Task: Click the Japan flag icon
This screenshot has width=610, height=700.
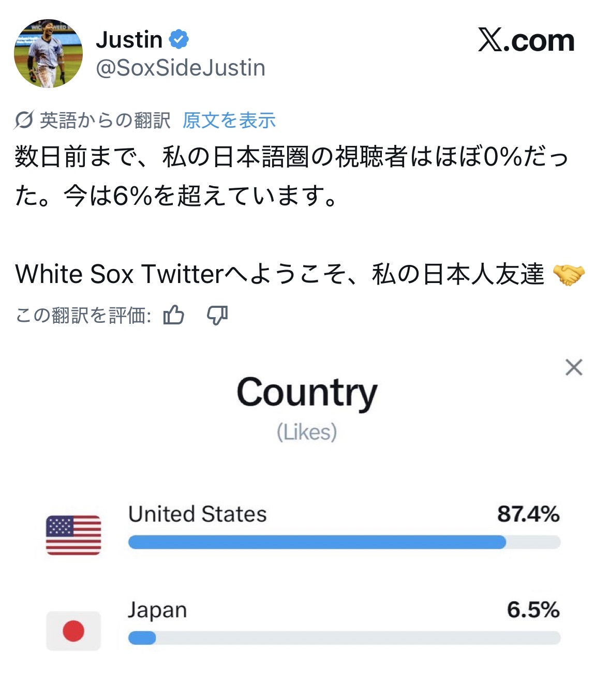Action: (x=73, y=631)
